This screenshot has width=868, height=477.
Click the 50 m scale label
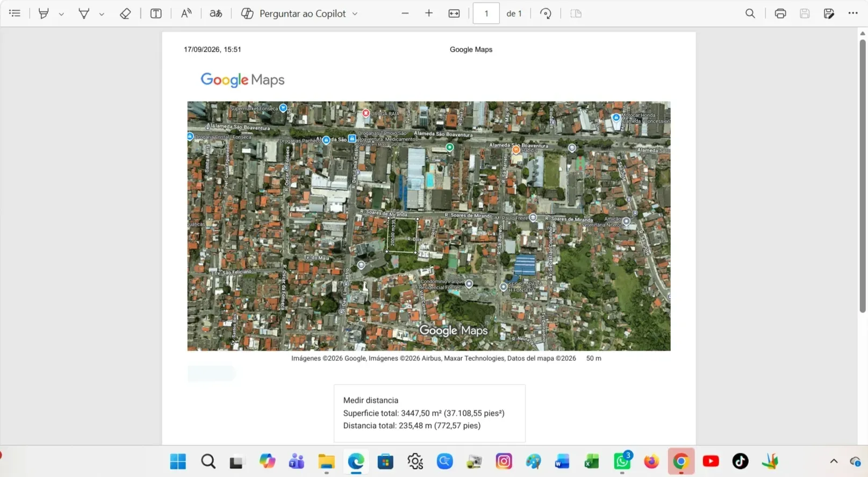(594, 359)
